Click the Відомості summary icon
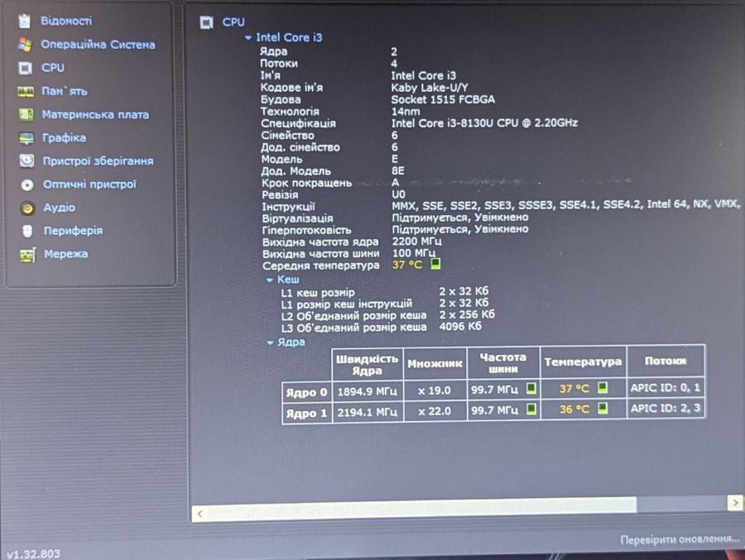745x560 pixels. point(25,21)
